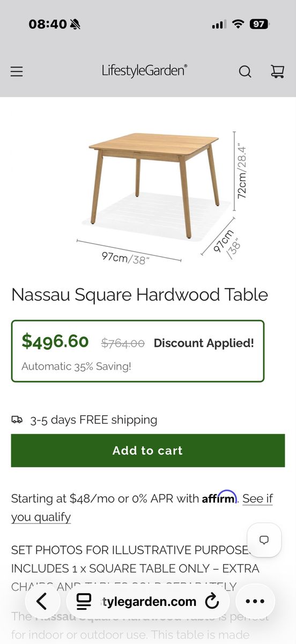
Task: Open the shopping cart icon
Action: tap(277, 71)
